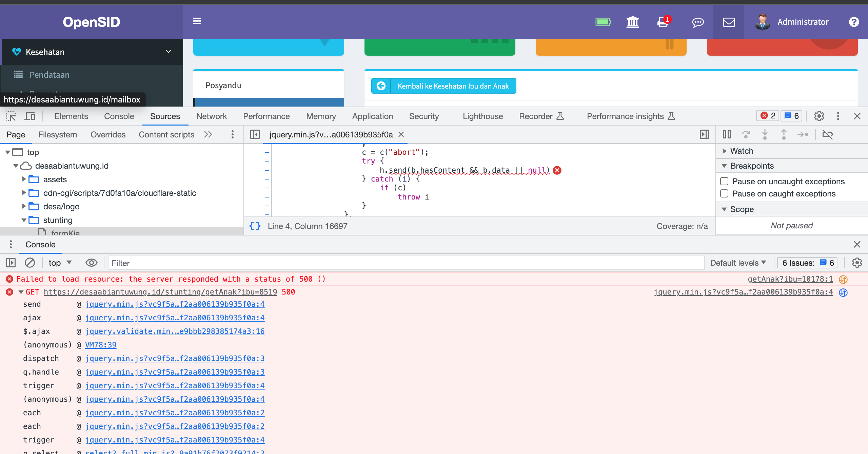Screen dimensions: 868x454
Task: Open DevTools settings gear
Action: click(819, 116)
